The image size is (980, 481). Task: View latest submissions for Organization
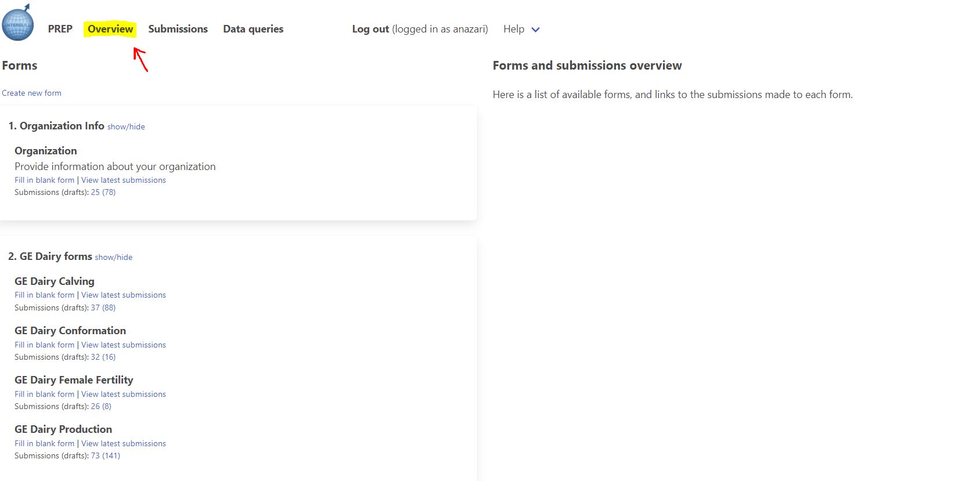[x=123, y=180]
